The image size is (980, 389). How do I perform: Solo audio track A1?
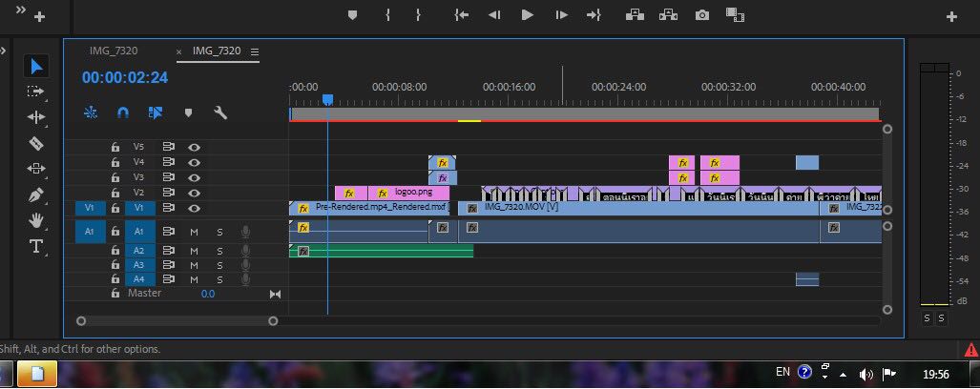[219, 233]
